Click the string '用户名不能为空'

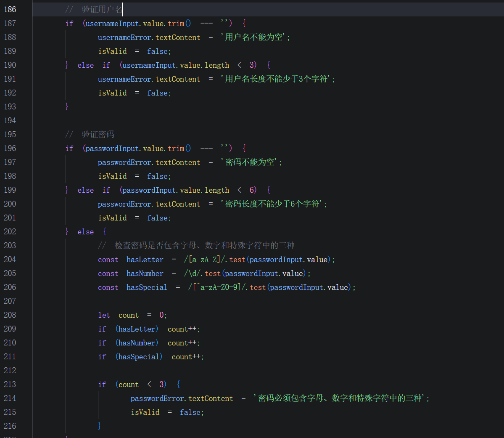pos(253,37)
